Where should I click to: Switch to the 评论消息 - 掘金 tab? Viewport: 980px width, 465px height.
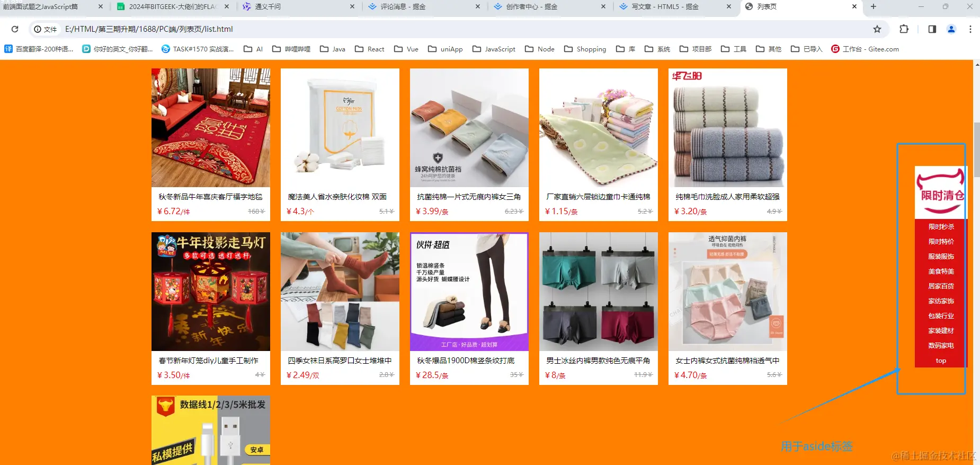(x=424, y=6)
